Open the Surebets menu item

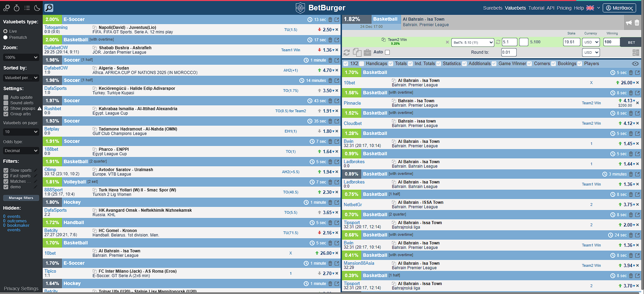point(493,8)
